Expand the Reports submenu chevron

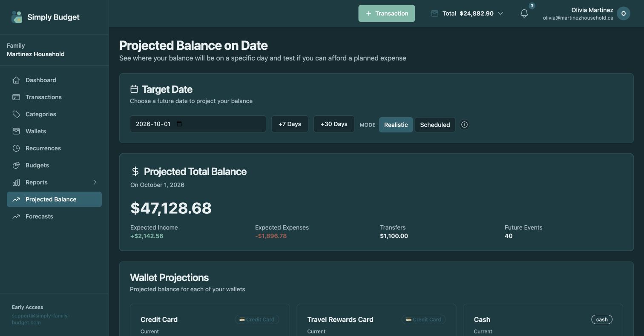coord(95,182)
